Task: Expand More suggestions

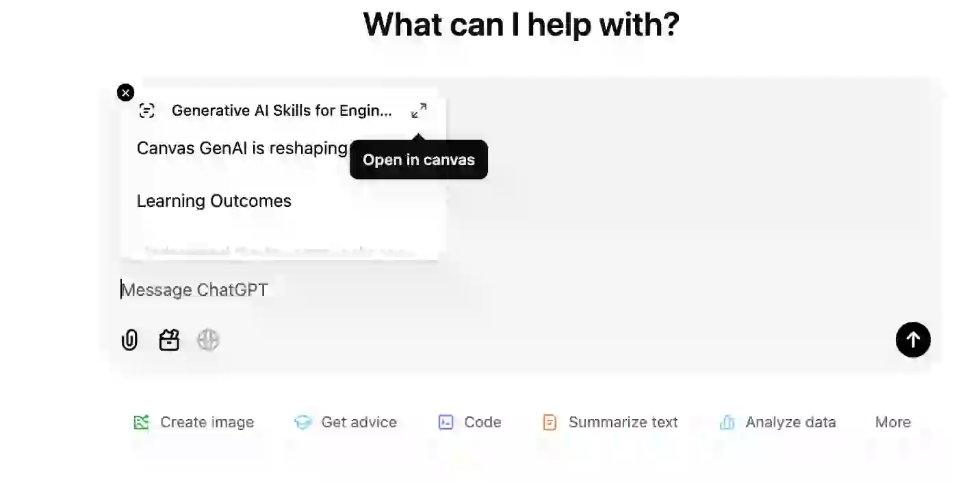Action: pos(893,423)
